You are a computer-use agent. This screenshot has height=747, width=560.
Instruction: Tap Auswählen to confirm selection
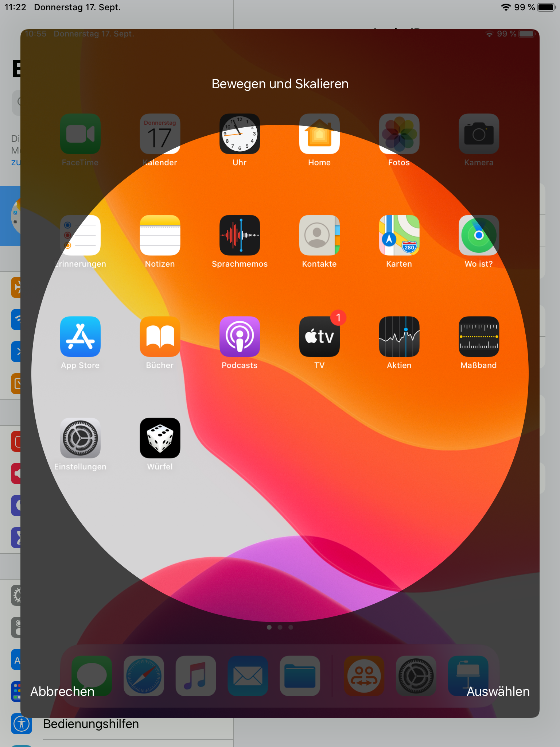tap(498, 691)
